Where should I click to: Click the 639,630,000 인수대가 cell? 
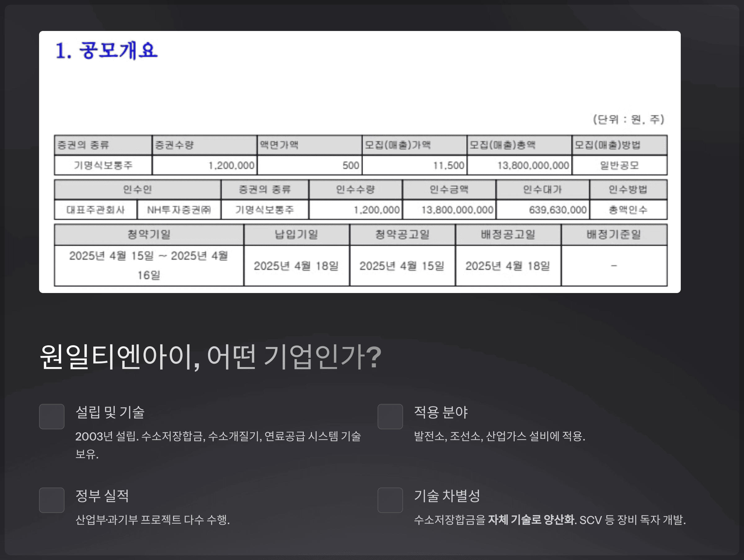542,210
